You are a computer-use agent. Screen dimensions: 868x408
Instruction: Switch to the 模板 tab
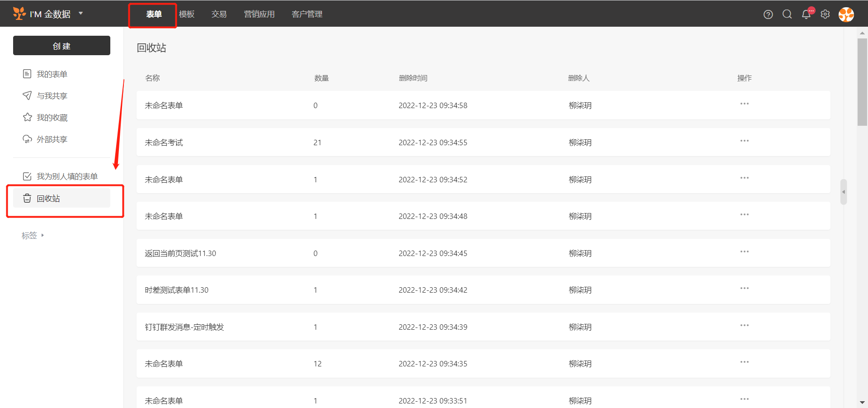(187, 14)
